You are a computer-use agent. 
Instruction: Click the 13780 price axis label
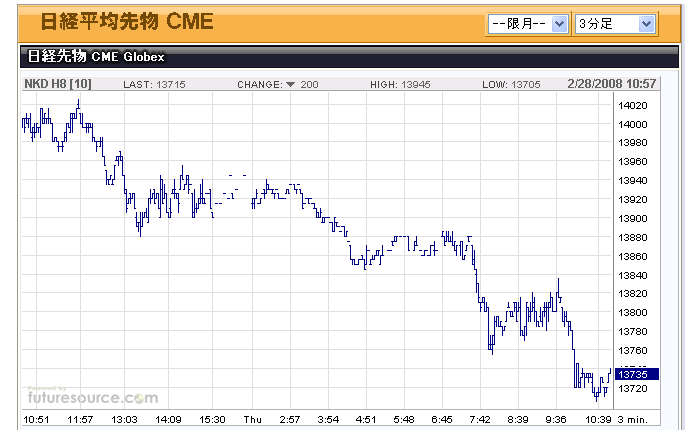633,331
